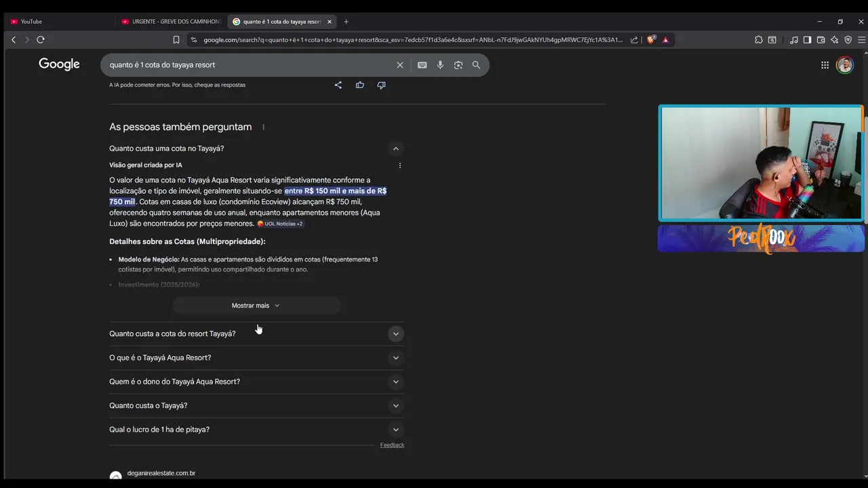Screen dimensions: 868x488
Task: Open three-dot menu beside 'Visão geral criada por IA'
Action: (399, 165)
